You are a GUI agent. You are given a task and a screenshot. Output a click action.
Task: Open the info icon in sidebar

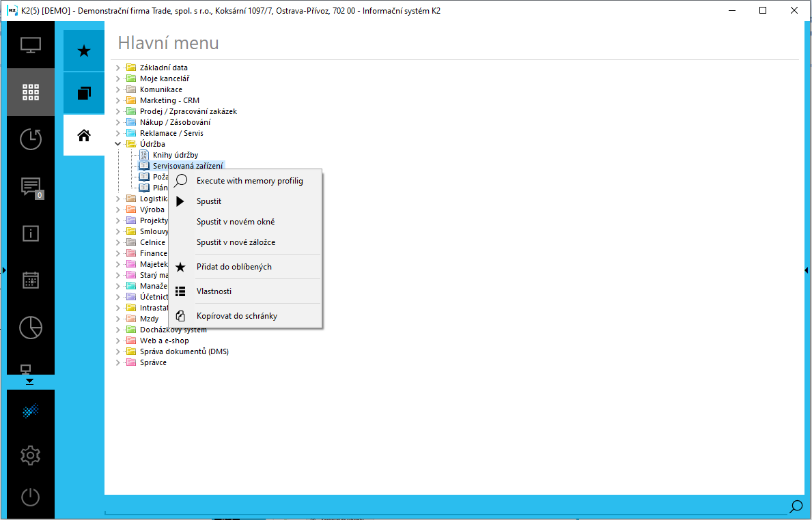[31, 233]
